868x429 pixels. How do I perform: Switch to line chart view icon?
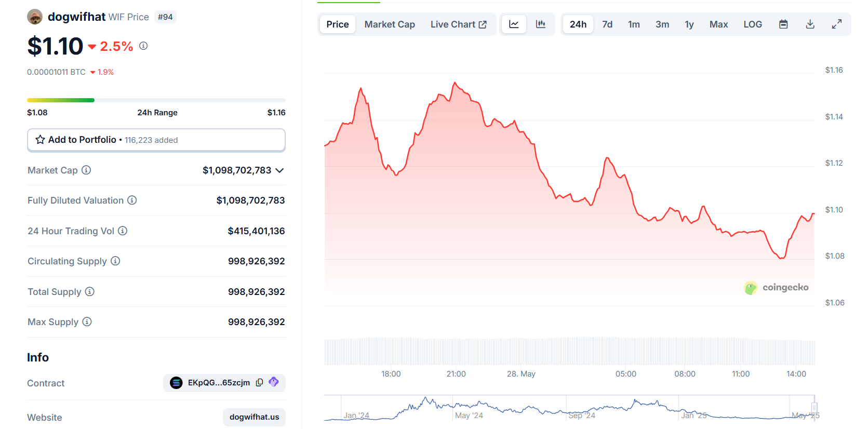click(x=514, y=24)
